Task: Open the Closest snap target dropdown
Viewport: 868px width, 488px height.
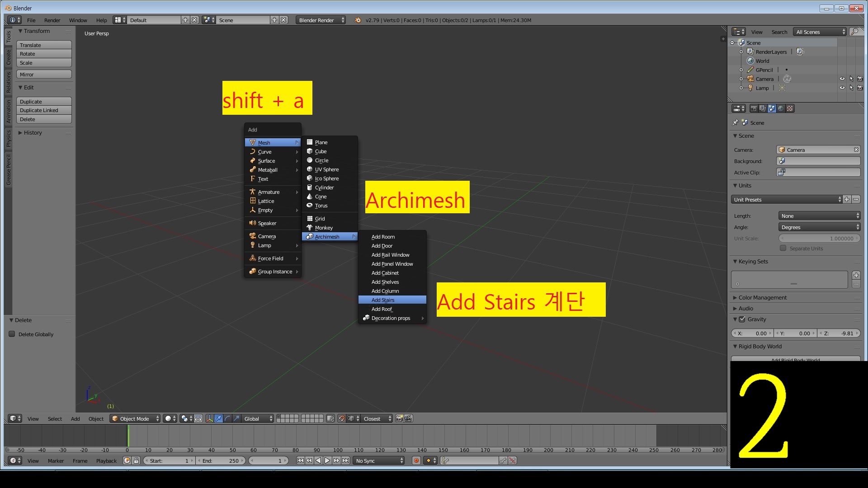Action: click(x=377, y=418)
